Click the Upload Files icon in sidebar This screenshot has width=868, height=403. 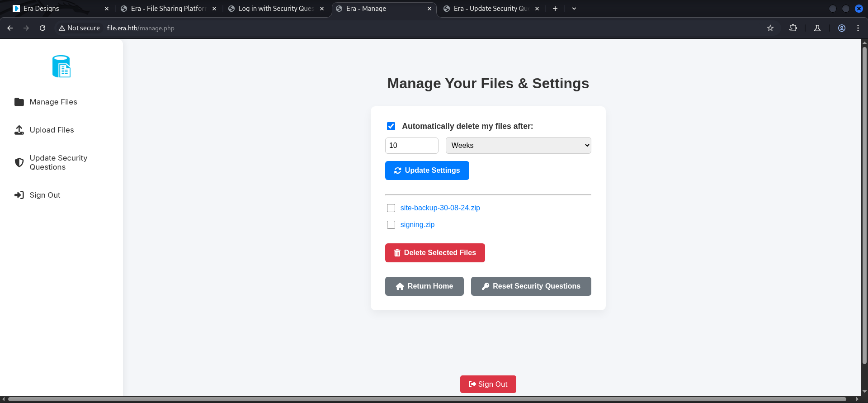(x=19, y=130)
